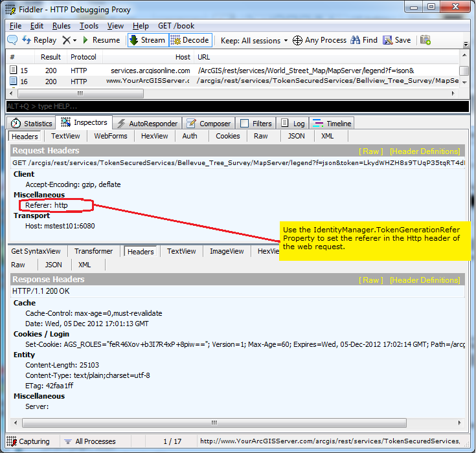Click the Fiddler title bar icon
Screen dimensions: 476x453
10,10
